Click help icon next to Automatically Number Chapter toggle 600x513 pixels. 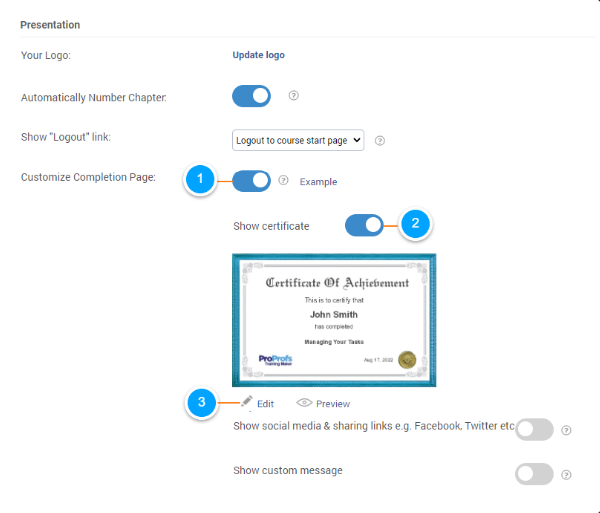pos(293,96)
